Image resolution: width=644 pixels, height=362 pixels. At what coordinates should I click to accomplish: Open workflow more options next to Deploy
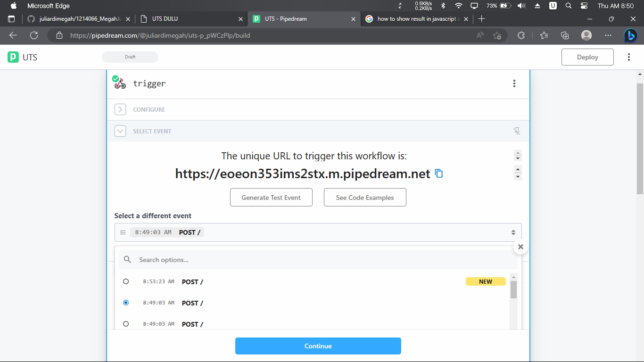(629, 57)
